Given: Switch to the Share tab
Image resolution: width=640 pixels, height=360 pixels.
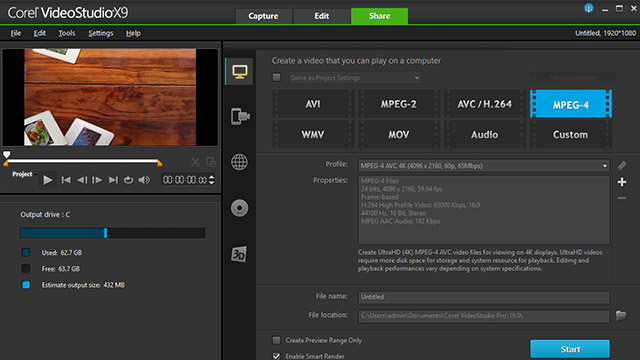Looking at the screenshot, I should 379,16.
